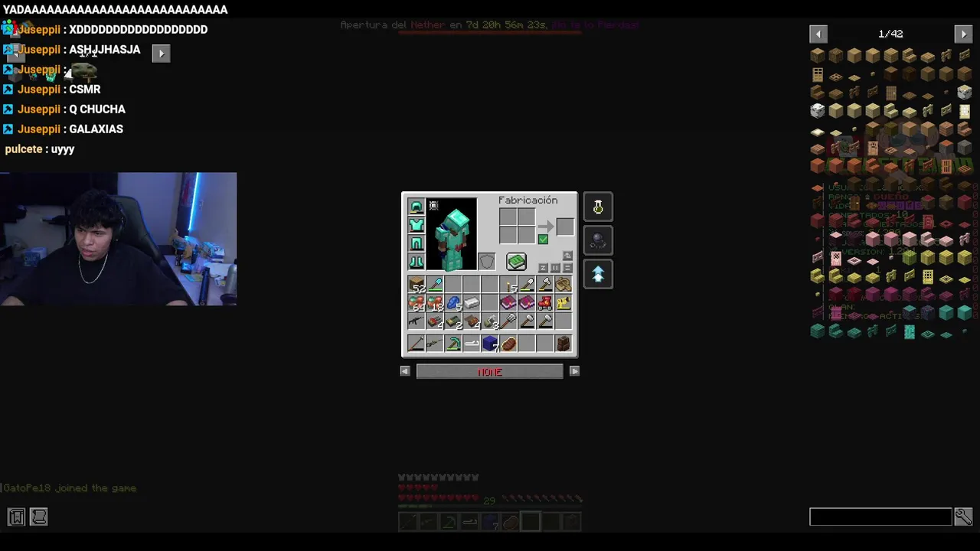
Task: Pick up the rifle in inventory
Action: [x=416, y=321]
